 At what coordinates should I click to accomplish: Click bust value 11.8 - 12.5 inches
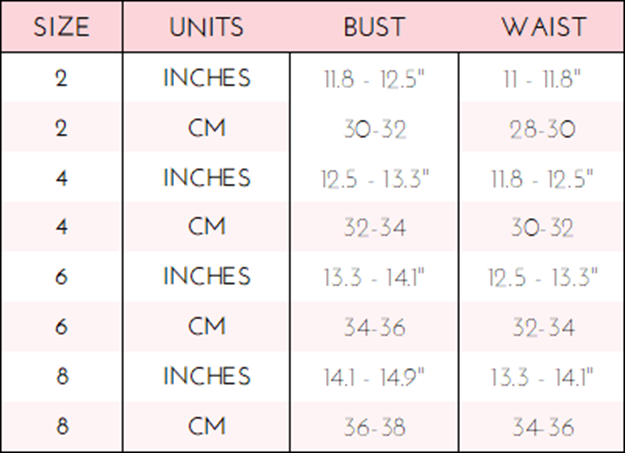coord(374,78)
